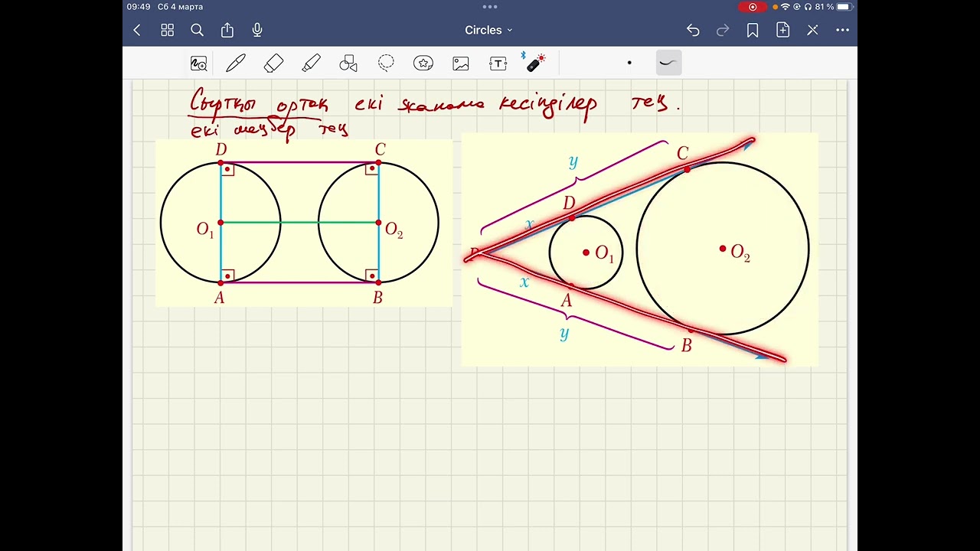Select the Pen tool

click(x=236, y=63)
